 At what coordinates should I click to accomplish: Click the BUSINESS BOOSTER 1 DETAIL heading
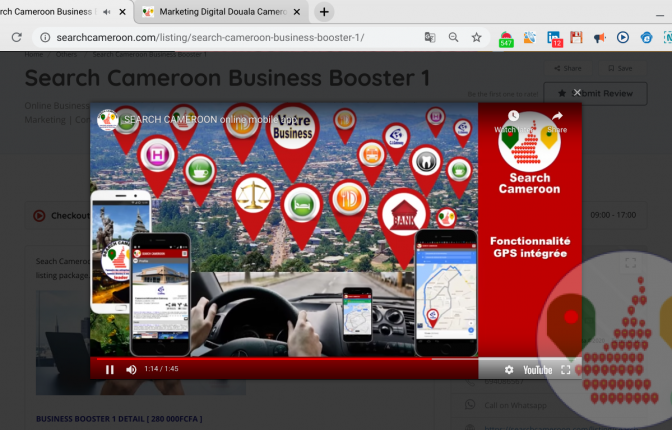(119, 419)
